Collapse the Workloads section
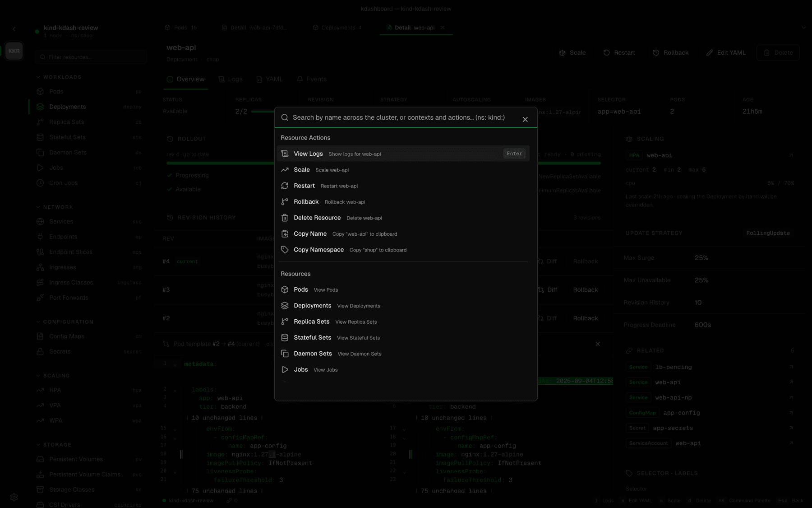This screenshot has height=508, width=812. coord(59,77)
